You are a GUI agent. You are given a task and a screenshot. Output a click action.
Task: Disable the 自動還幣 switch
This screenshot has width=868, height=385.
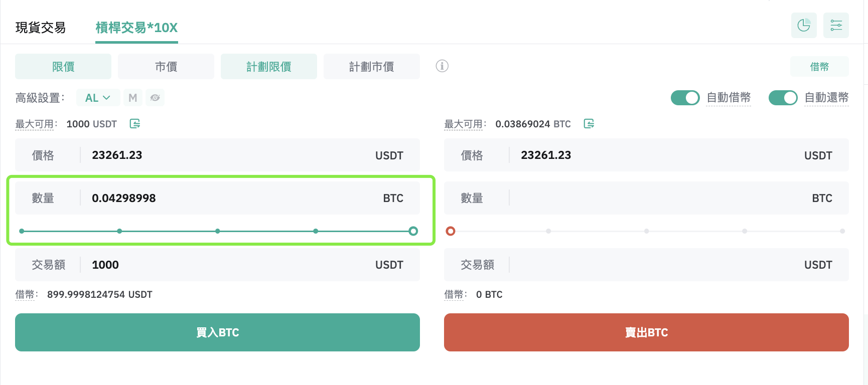click(x=783, y=98)
